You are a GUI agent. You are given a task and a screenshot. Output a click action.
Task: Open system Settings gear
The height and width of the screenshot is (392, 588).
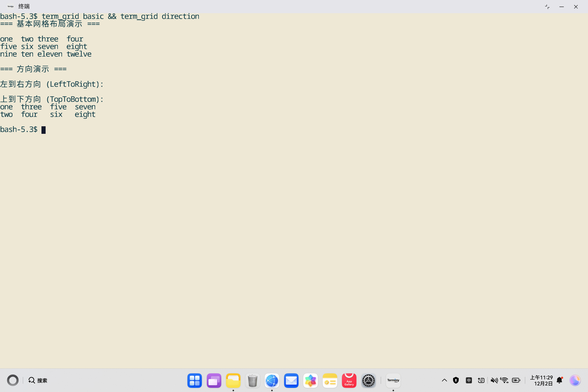(x=368, y=380)
